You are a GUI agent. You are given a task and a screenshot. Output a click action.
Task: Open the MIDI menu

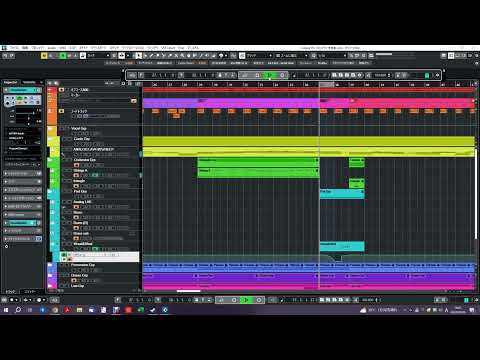click(x=62, y=48)
